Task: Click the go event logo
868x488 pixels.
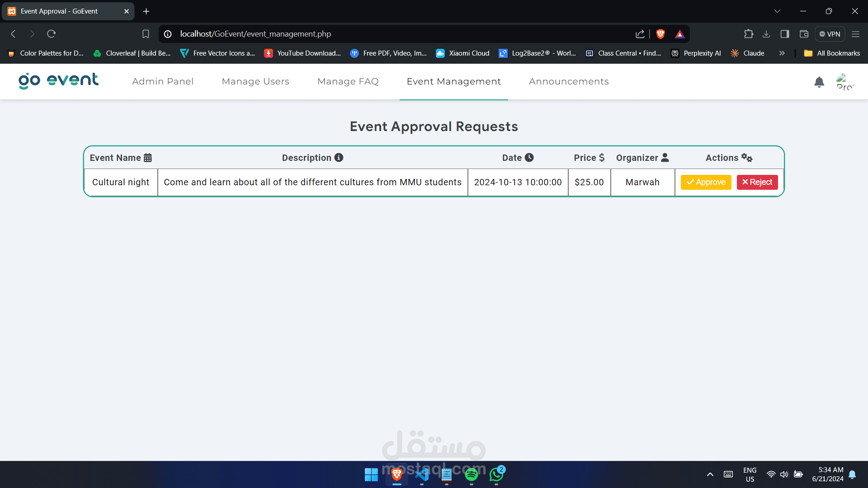Action: point(58,81)
